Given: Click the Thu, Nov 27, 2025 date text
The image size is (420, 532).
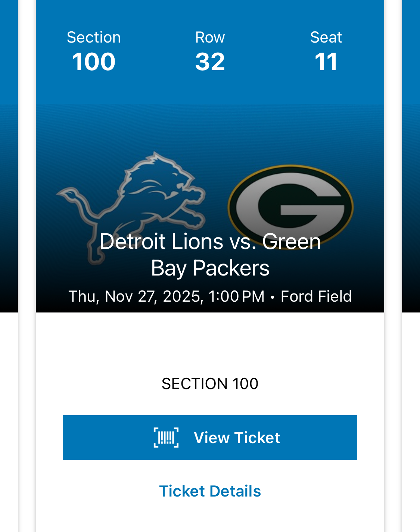Looking at the screenshot, I should click(x=136, y=296).
